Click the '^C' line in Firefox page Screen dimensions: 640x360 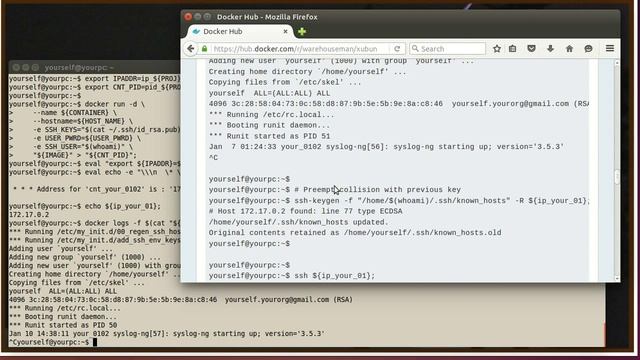coord(213,158)
